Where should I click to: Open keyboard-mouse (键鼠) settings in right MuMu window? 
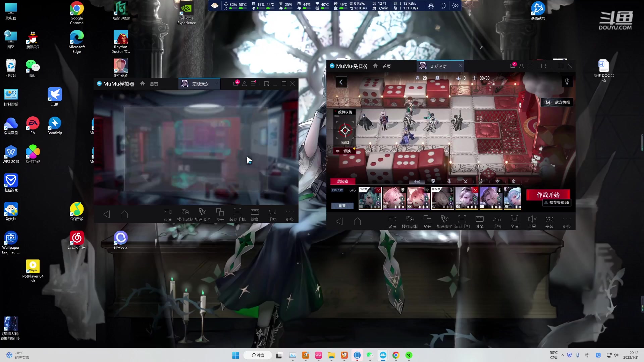pos(480,222)
